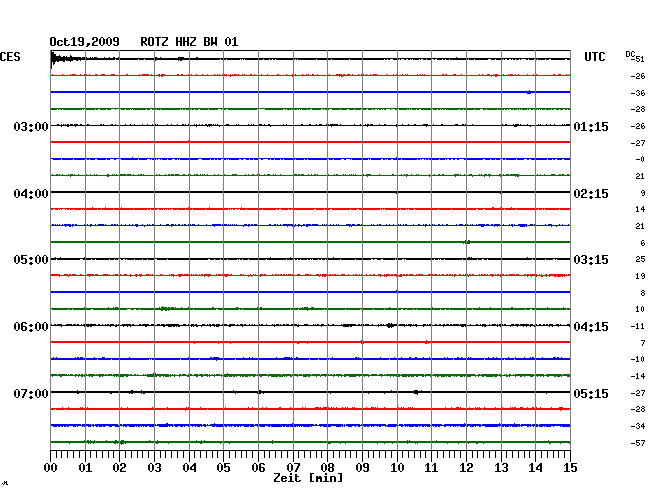Click the DC offset value -57
This screenshot has width=650, height=494.
pyautogui.click(x=638, y=443)
